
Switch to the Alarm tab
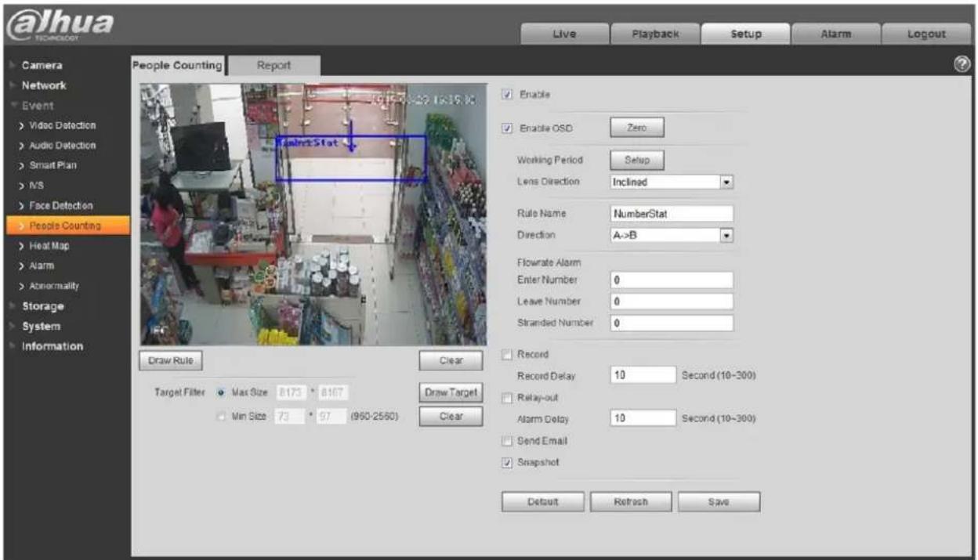tap(835, 34)
